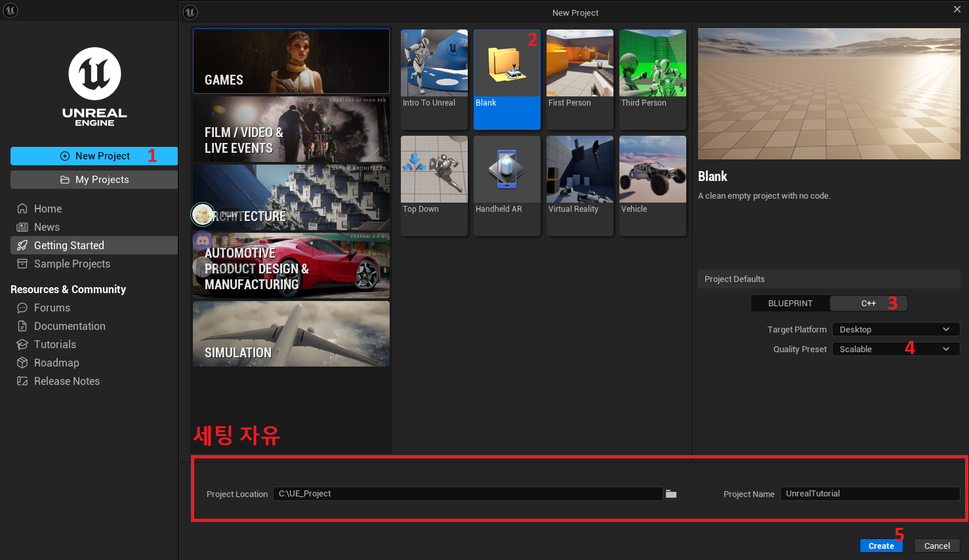
Task: Click the Documentation page icon
Action: (22, 326)
